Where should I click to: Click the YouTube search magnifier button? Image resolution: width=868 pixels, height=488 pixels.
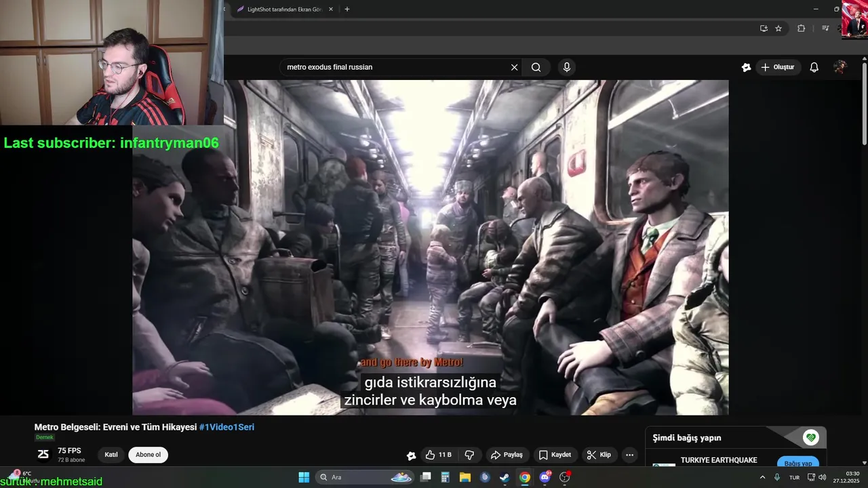coord(536,67)
